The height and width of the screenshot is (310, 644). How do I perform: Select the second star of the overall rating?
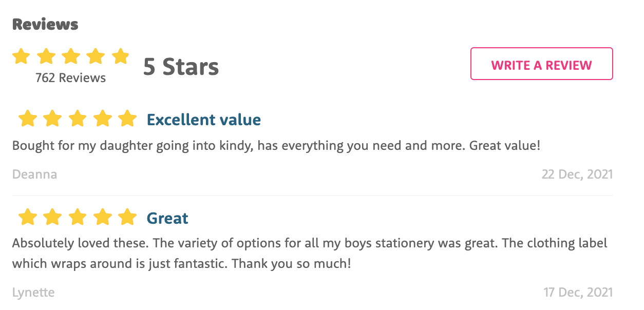pos(46,56)
